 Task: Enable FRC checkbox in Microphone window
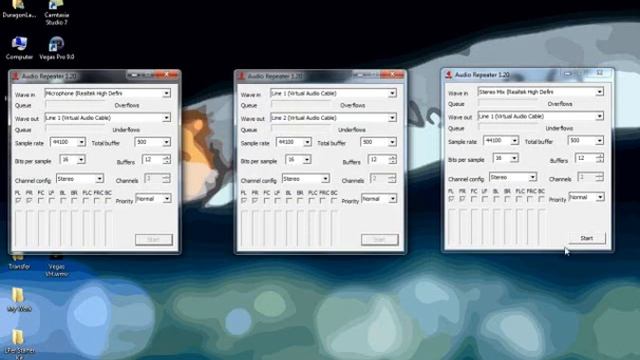click(97, 201)
